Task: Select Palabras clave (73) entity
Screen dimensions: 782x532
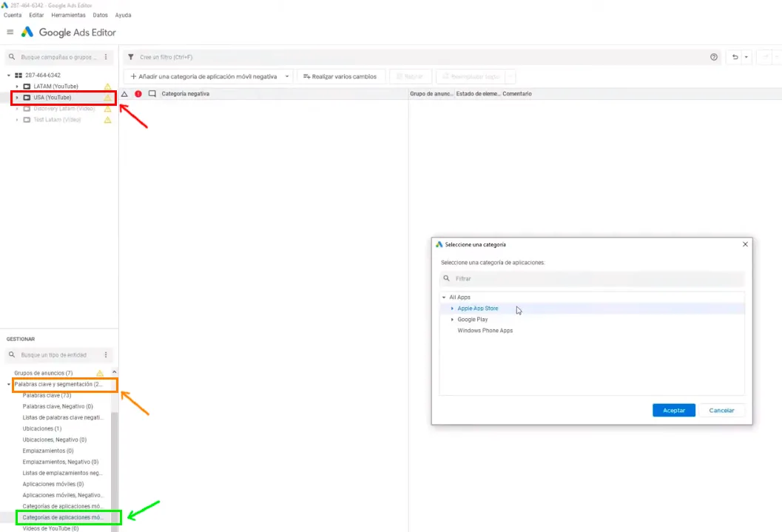Action: click(x=47, y=395)
